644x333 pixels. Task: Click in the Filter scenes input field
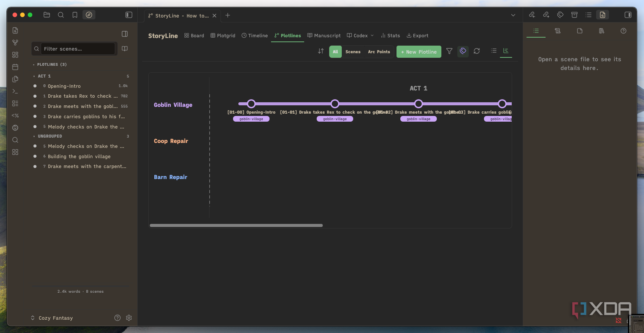point(78,49)
